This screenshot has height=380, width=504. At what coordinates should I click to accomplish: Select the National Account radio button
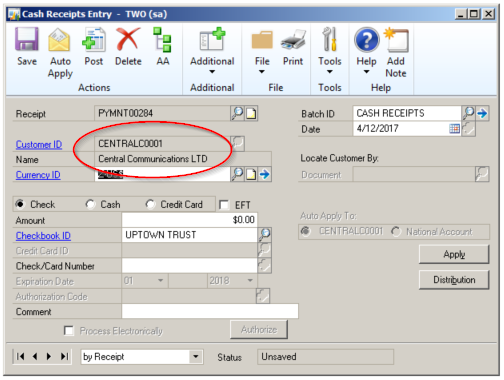[x=396, y=231]
